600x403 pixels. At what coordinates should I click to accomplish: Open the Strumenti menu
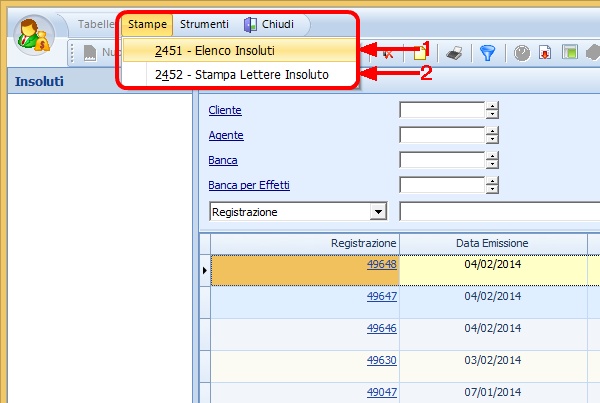click(204, 24)
